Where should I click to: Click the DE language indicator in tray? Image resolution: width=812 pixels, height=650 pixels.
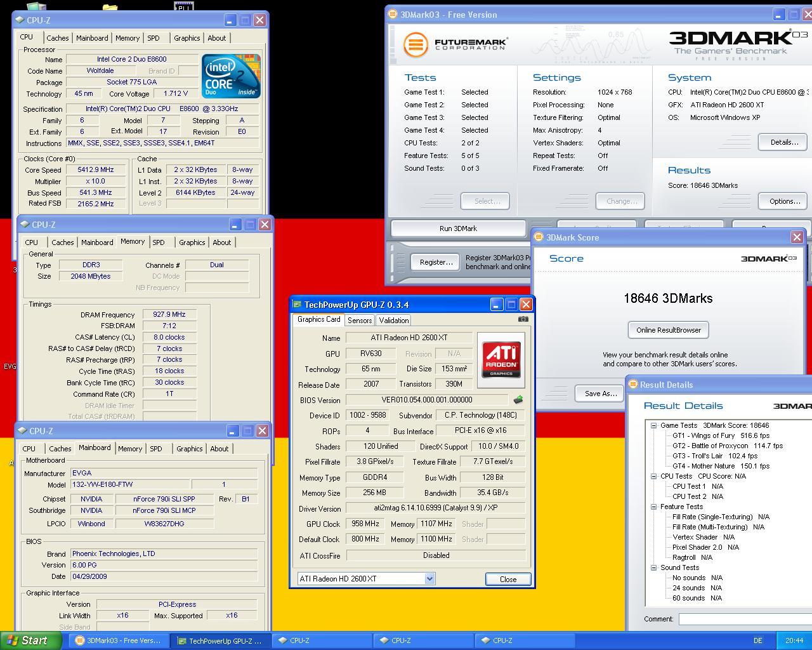click(x=758, y=640)
